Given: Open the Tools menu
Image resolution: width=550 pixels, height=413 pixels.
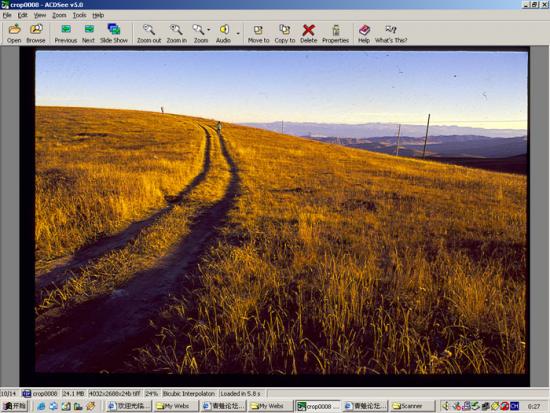Looking at the screenshot, I should tap(79, 15).
